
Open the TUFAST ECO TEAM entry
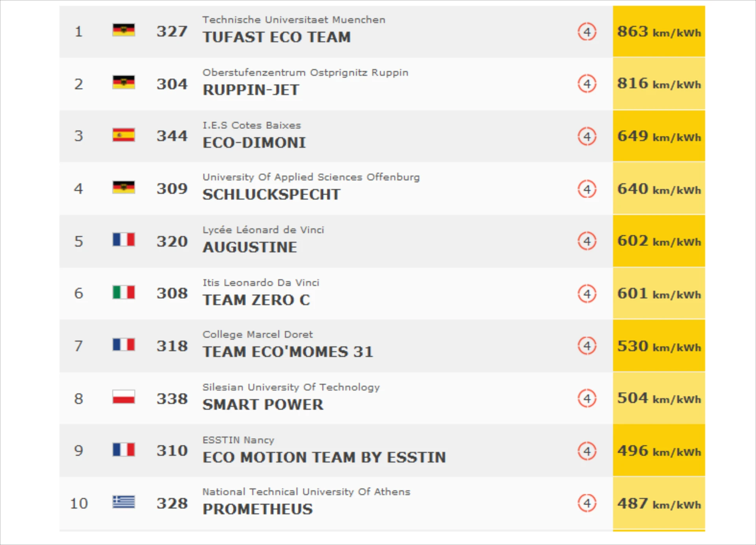(x=277, y=37)
